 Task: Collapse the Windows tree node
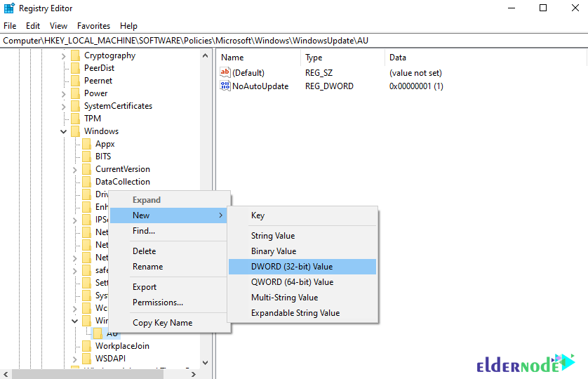pos(63,131)
